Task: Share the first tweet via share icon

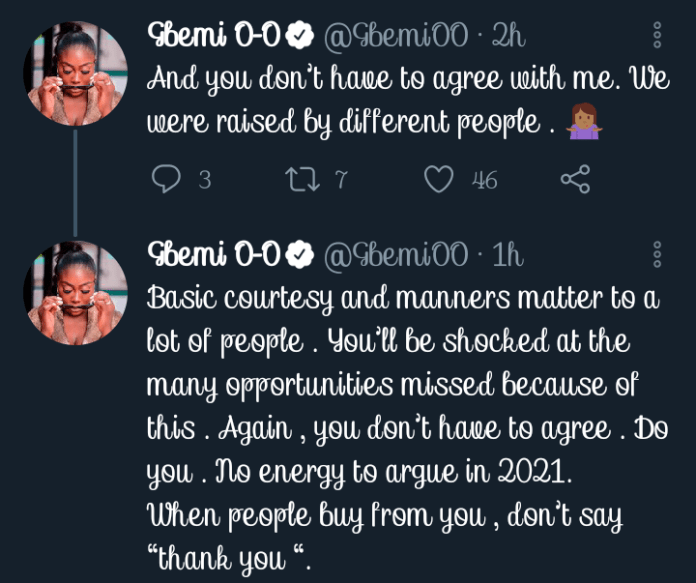Action: [x=575, y=180]
